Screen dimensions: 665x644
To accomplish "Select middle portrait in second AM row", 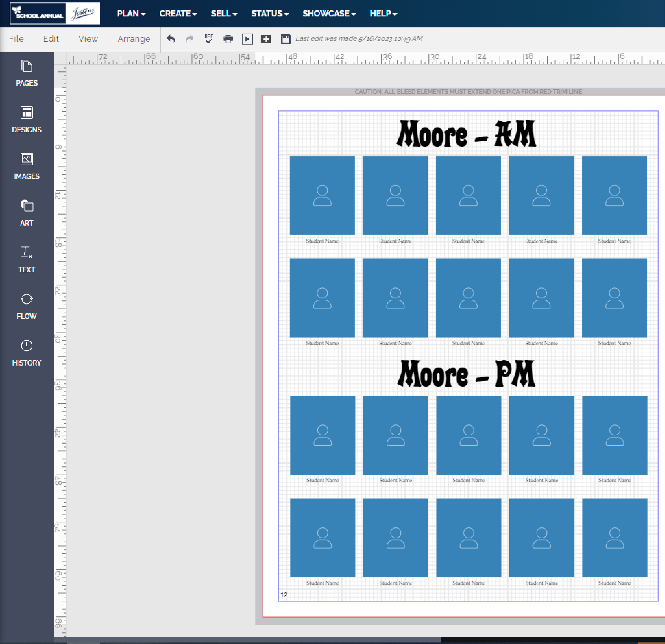I will coord(468,298).
